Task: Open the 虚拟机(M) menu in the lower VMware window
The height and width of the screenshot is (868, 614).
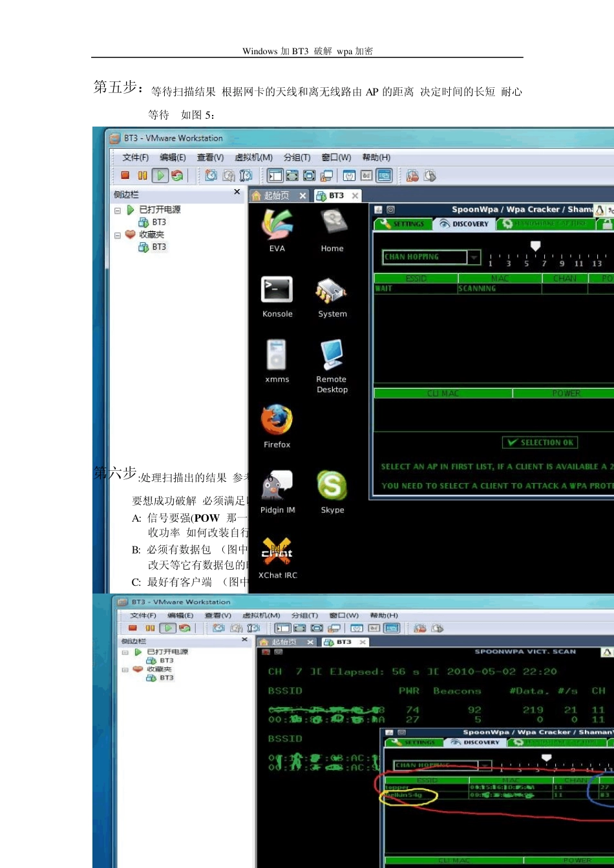Action: (x=261, y=615)
